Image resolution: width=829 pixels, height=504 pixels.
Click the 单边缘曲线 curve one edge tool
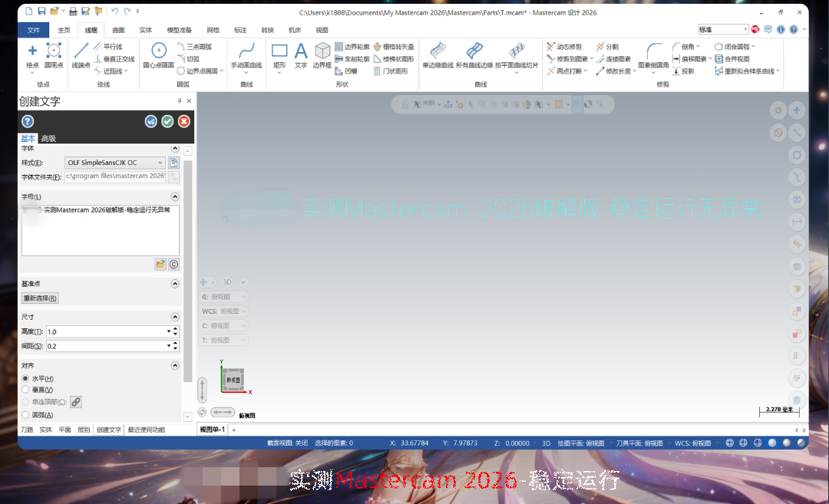click(x=438, y=57)
